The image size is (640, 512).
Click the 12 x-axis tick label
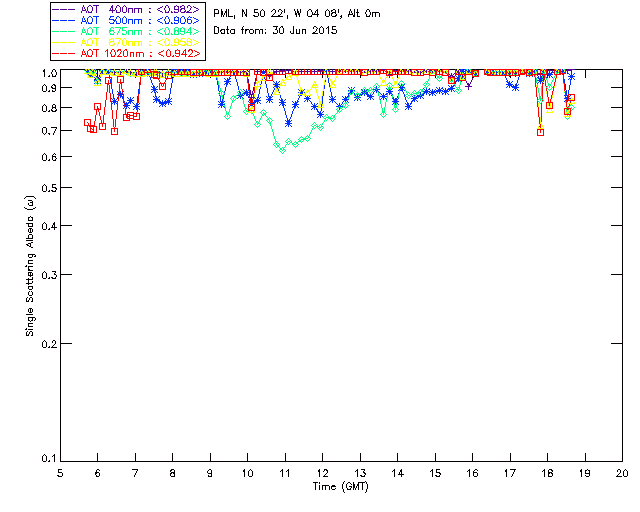322,473
